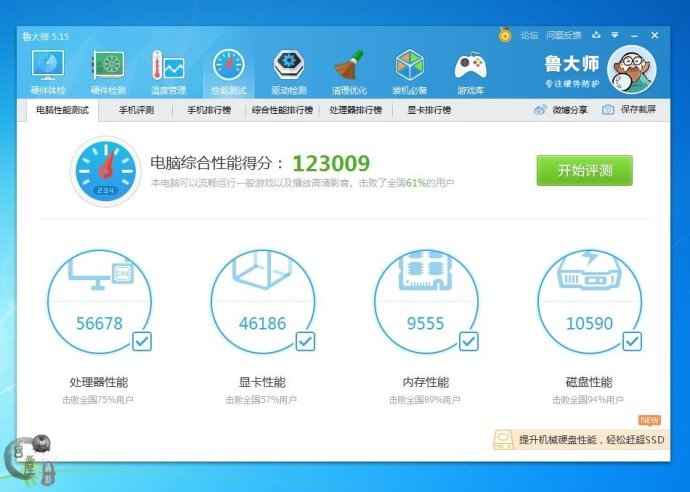Click the 内存性能 label
The height and width of the screenshot is (492, 690).
[426, 382]
